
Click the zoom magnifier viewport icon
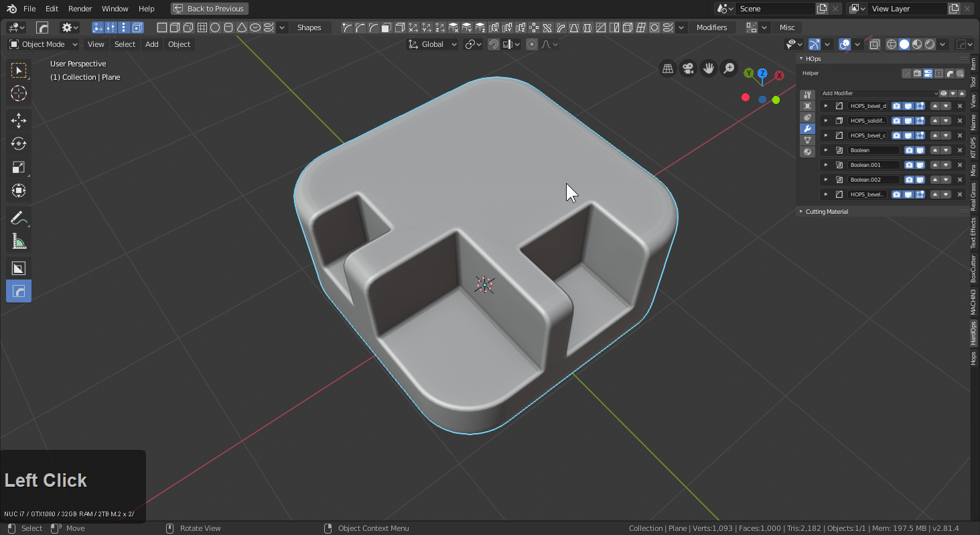729,68
